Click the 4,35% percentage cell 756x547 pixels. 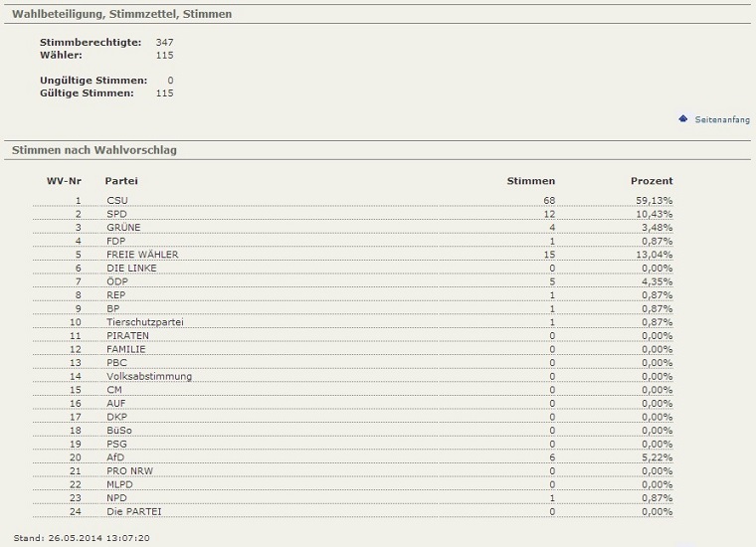tap(657, 281)
